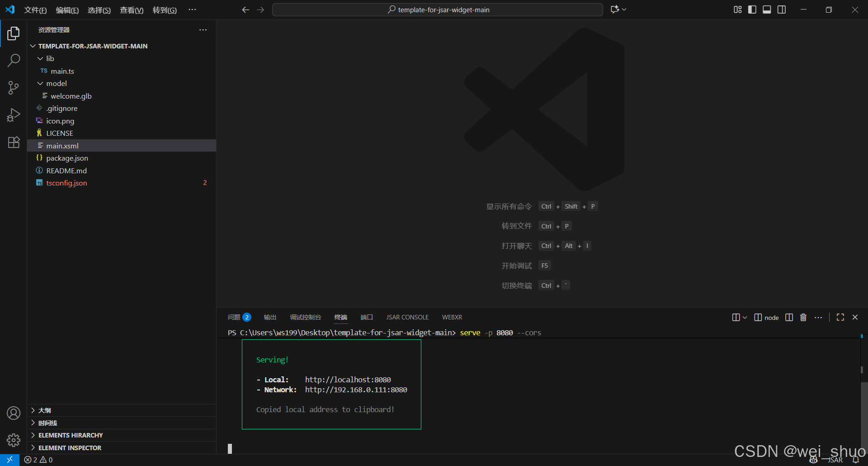Click the remote window status icon
This screenshot has height=466, width=868.
[x=9, y=460]
